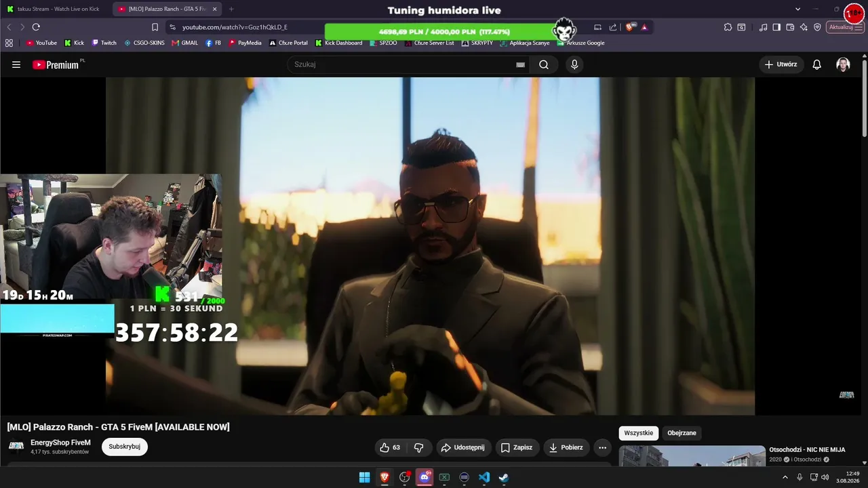Dislike the video with thumbs down
The image size is (868, 488).
[418, 447]
